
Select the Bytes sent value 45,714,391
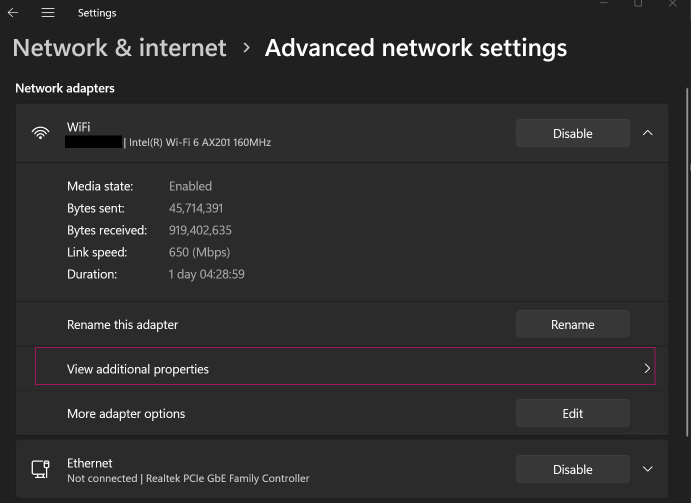[196, 208]
